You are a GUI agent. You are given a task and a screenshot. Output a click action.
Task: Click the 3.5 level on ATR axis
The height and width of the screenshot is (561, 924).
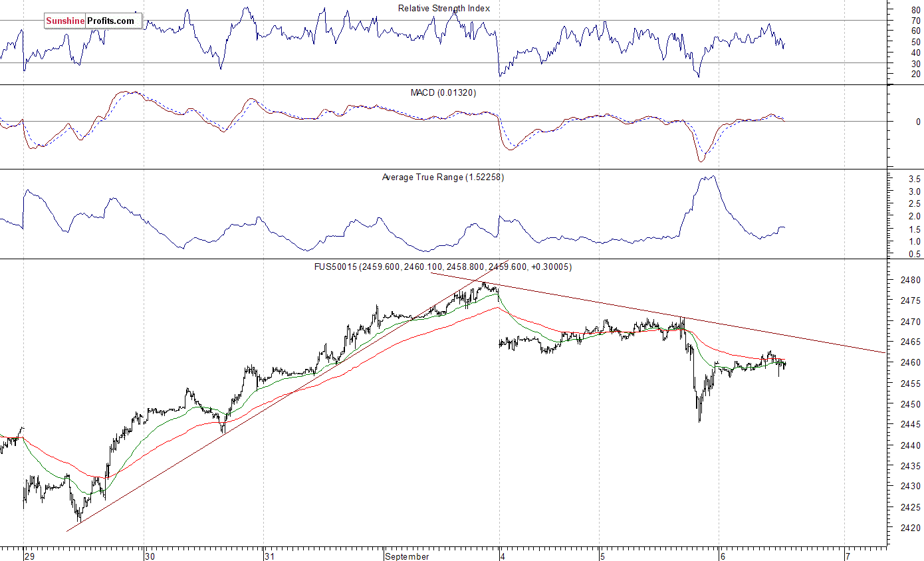(915, 179)
